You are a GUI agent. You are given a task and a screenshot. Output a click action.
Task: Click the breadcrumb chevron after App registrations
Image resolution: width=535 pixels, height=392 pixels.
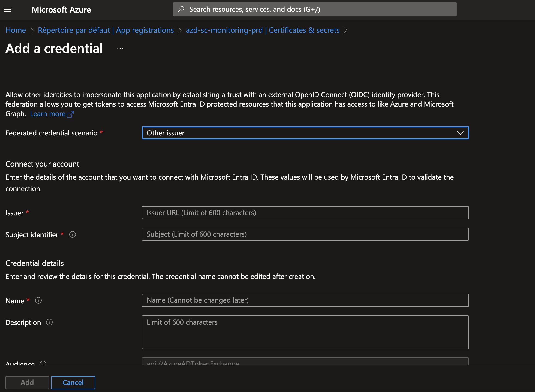pyautogui.click(x=180, y=30)
